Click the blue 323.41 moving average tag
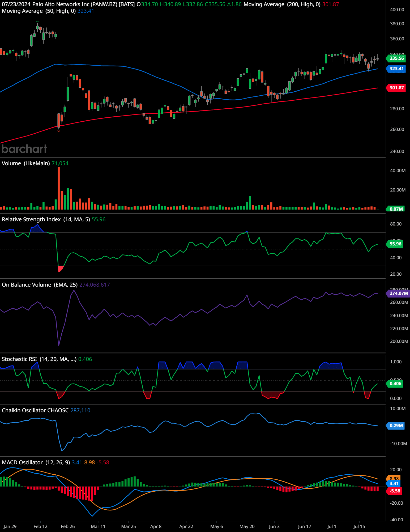 [x=396, y=69]
